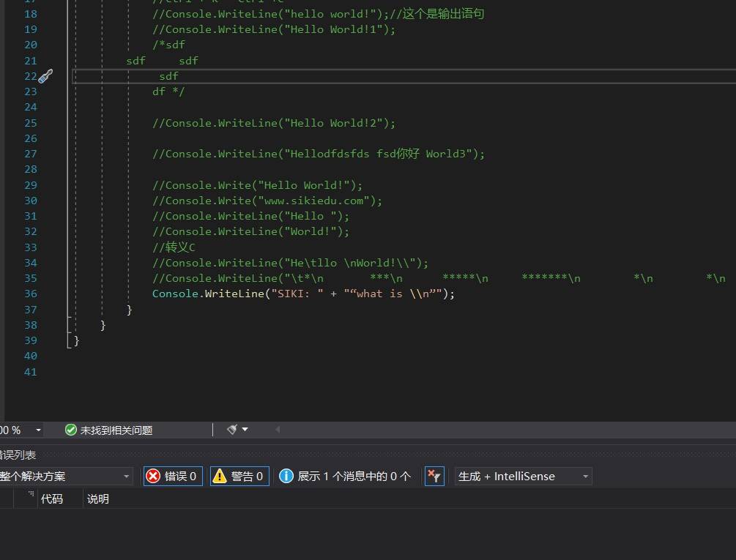Click the yellow warning triangle icon
Image resolution: width=736 pixels, height=560 pixels.
click(219, 477)
